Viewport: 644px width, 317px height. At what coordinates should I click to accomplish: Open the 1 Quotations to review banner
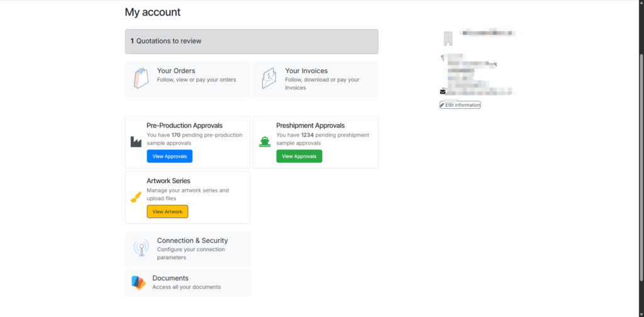pos(252,41)
